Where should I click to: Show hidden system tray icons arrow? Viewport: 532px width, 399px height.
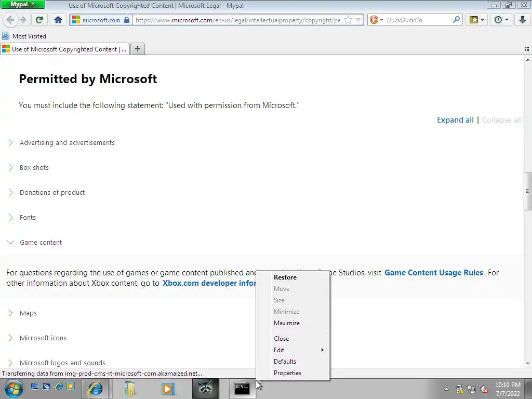click(446, 389)
